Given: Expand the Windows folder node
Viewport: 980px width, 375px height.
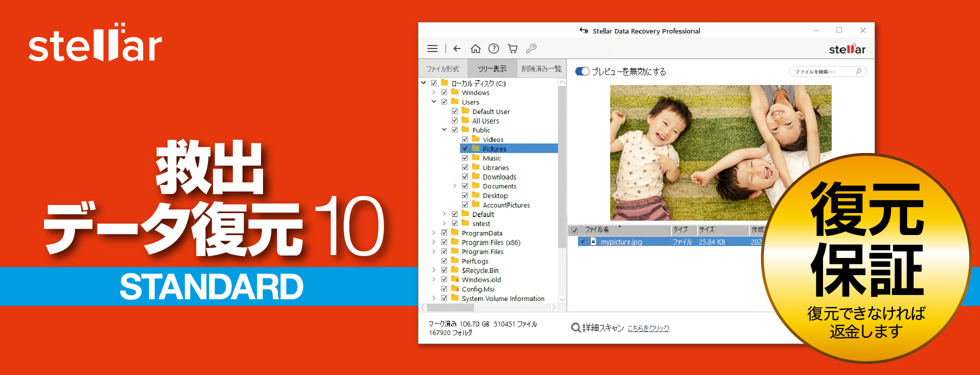Looking at the screenshot, I should 433,92.
